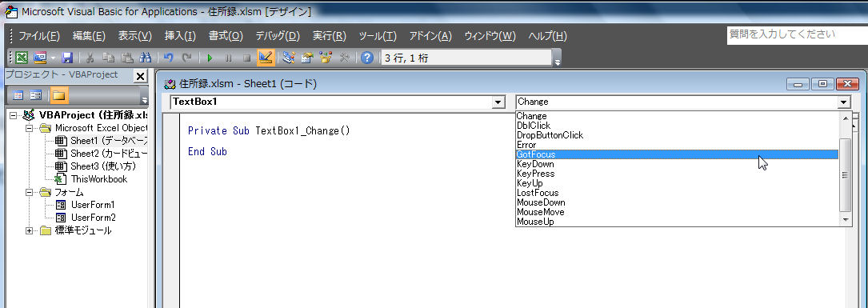
Task: Open the 挿入(I) menu
Action: 180,36
